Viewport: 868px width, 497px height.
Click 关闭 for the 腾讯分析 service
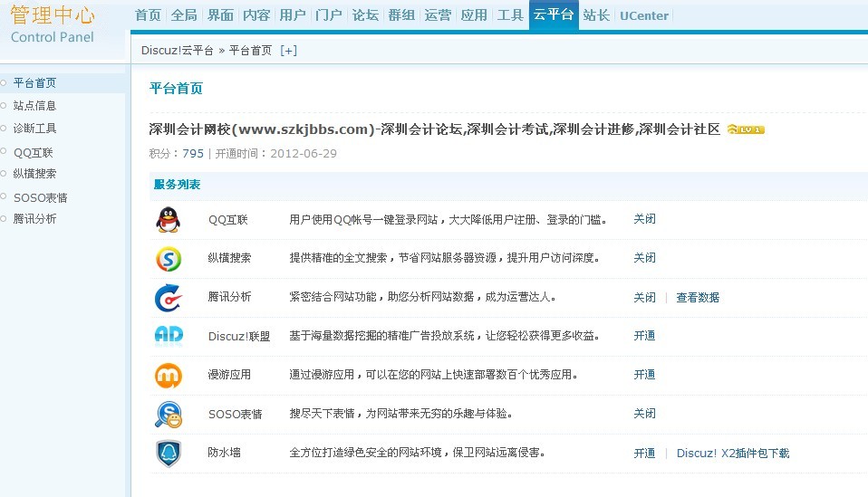[x=644, y=298]
